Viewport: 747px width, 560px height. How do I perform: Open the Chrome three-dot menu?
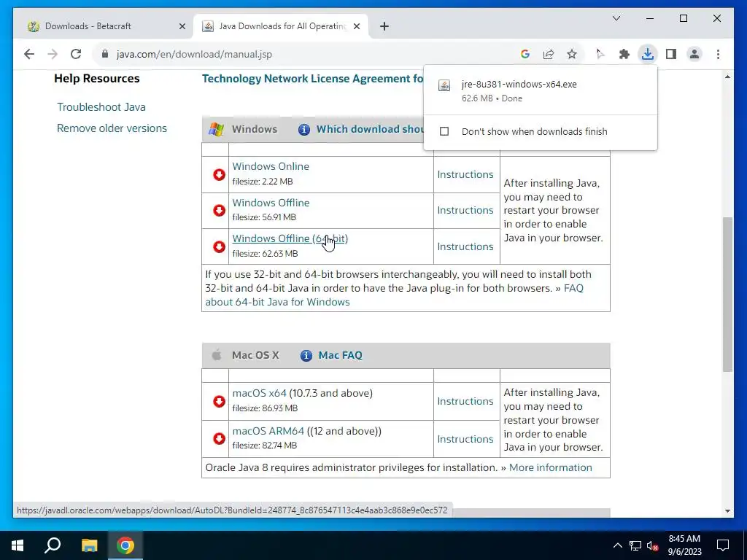pos(718,54)
